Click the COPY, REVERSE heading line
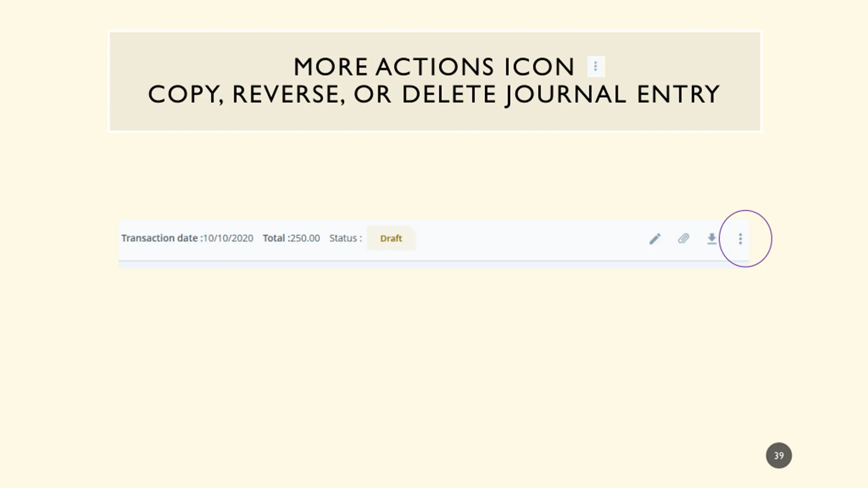Viewport: 868px width, 488px height. click(x=246, y=94)
